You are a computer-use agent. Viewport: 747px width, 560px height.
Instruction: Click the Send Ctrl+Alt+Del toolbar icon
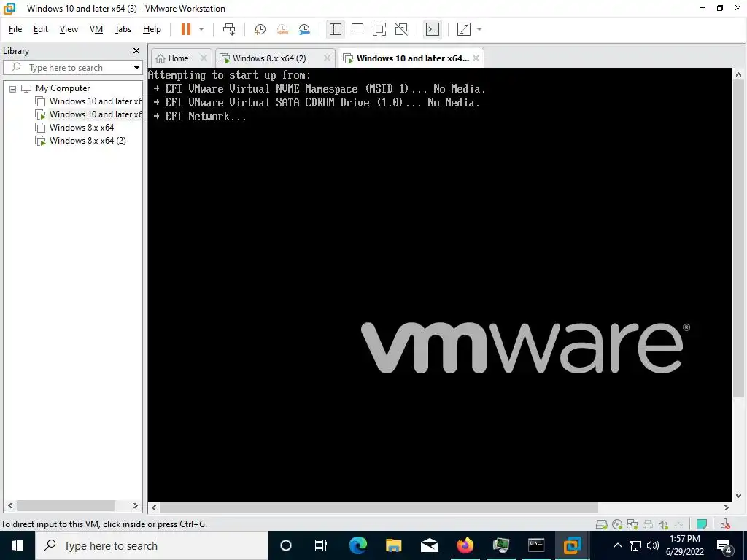229,29
